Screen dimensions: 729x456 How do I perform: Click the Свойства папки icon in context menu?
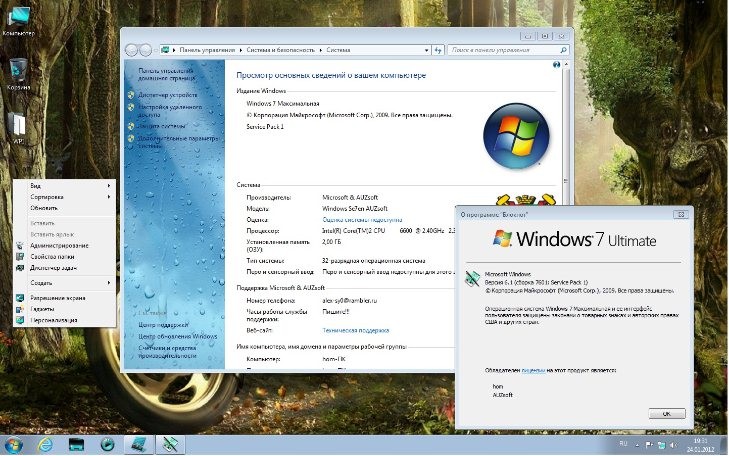coord(20,257)
